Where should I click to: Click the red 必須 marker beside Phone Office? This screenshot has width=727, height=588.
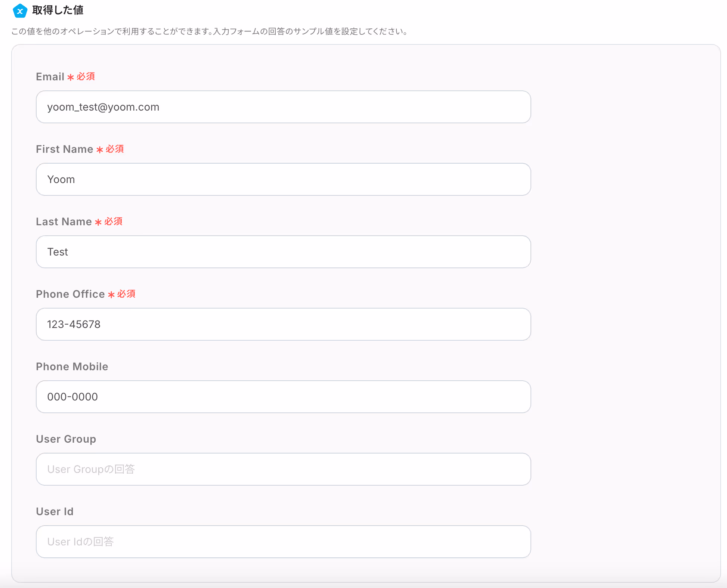click(x=126, y=294)
